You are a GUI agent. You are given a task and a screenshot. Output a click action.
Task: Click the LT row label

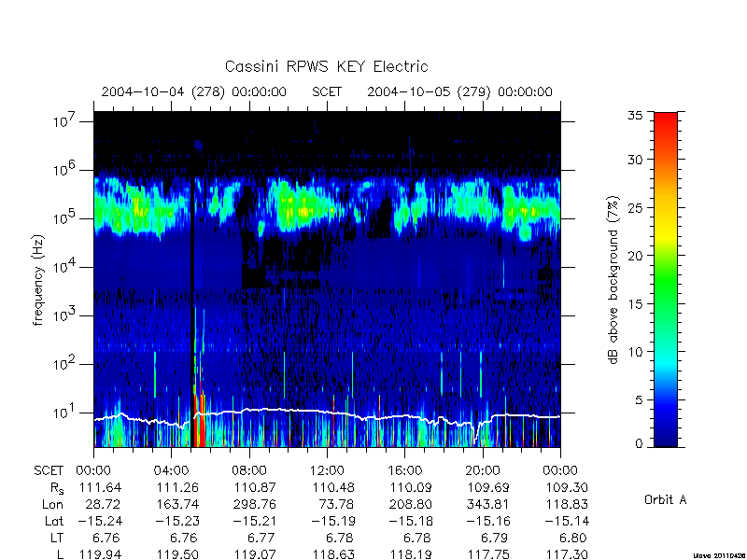pos(57,538)
